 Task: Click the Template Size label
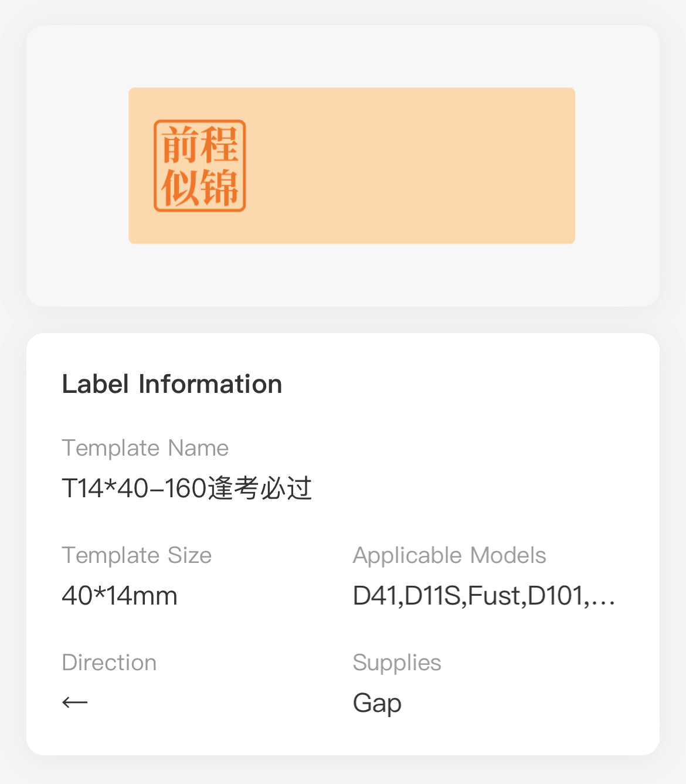[137, 555]
